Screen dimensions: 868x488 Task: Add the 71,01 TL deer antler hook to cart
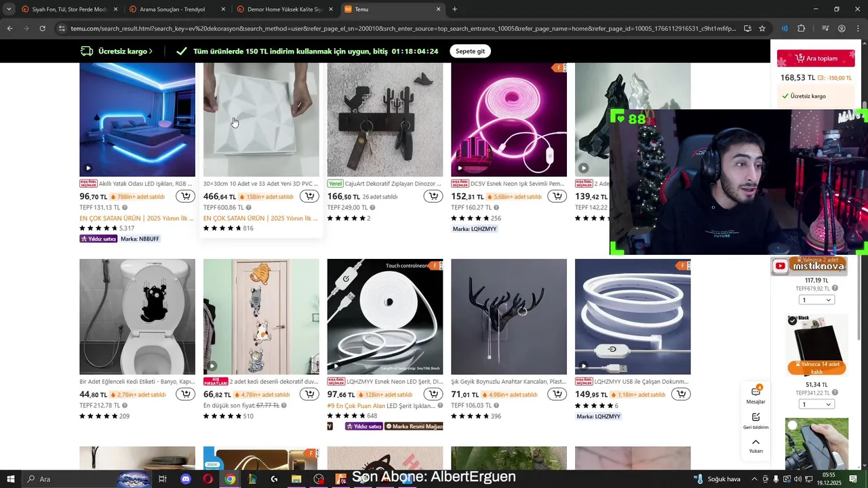pyautogui.click(x=557, y=394)
